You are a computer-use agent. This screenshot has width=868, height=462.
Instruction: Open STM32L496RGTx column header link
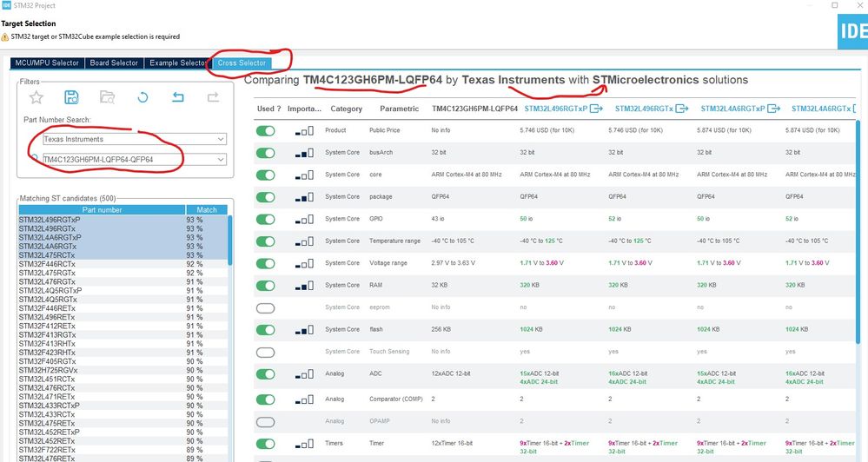coord(644,109)
